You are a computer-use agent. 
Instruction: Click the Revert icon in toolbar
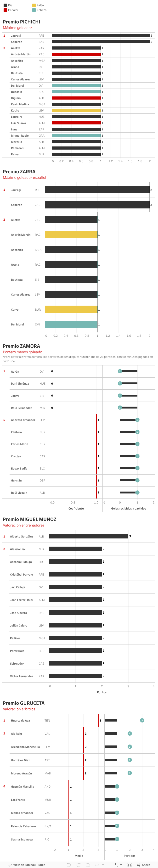point(88,865)
